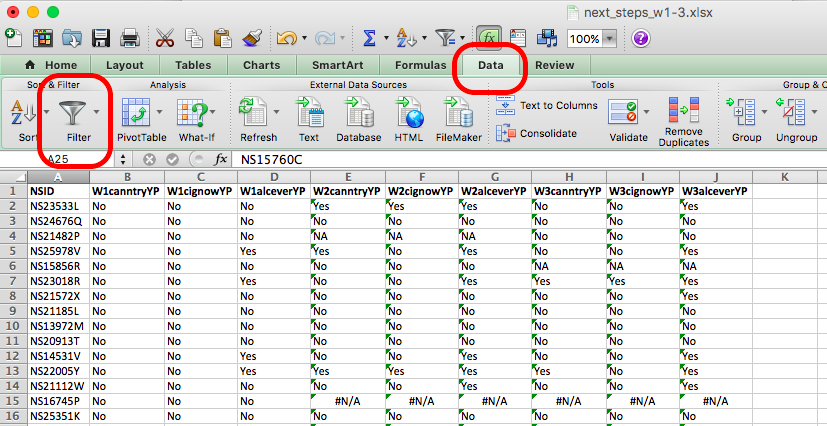This screenshot has width=827, height=426.
Task: Click the FileMaker import icon
Action: 459,110
